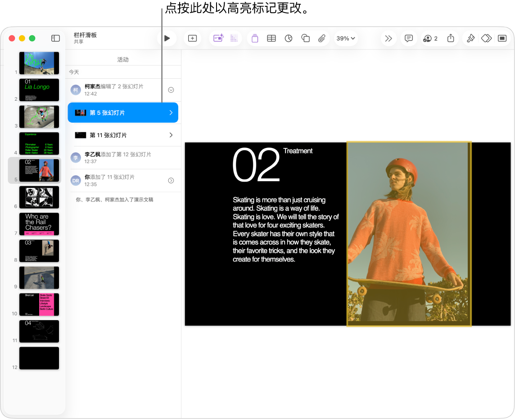Click the add slide icon
Image resolution: width=515 pixels, height=420 pixels.
pyautogui.click(x=192, y=39)
